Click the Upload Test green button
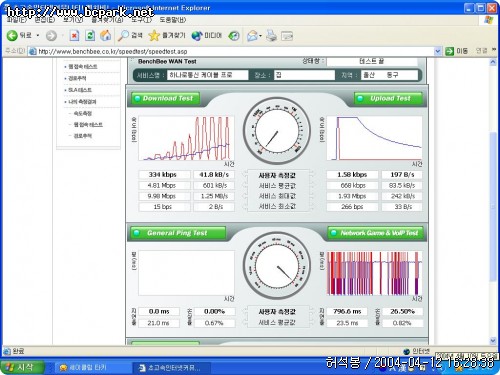The width and height of the screenshot is (500, 375). click(388, 98)
